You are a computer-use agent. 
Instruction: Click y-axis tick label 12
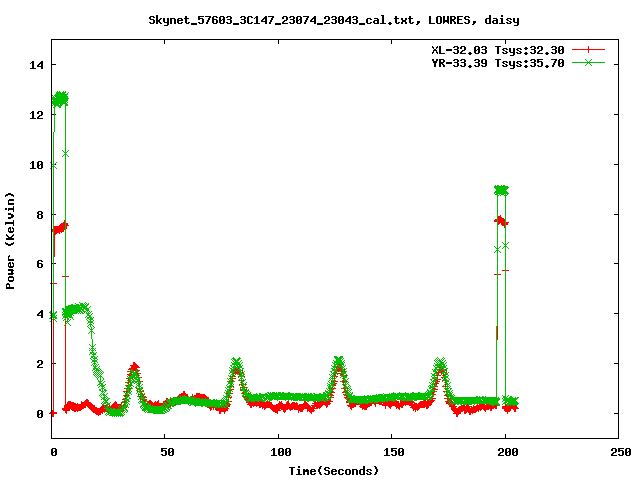pyautogui.click(x=36, y=115)
